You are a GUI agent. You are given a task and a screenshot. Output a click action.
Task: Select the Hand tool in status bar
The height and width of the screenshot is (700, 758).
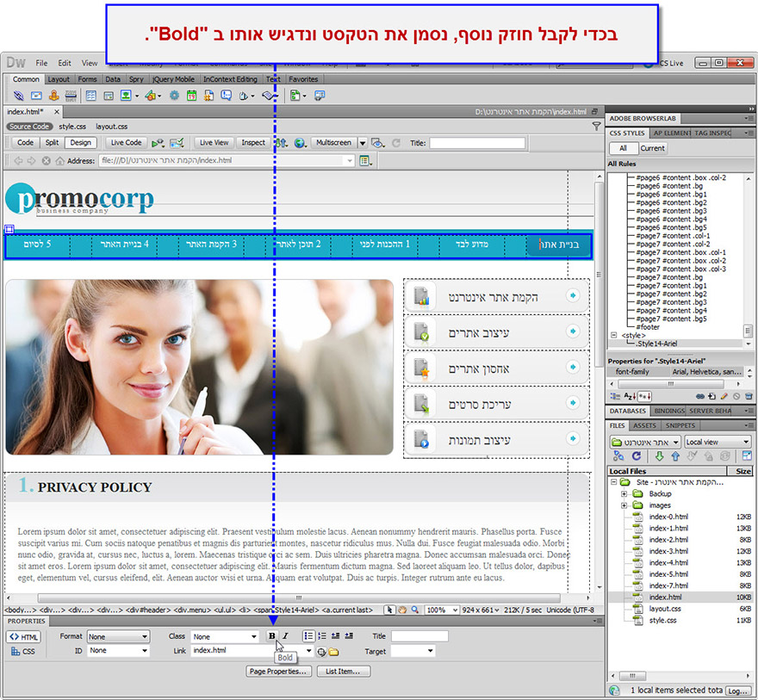click(402, 610)
